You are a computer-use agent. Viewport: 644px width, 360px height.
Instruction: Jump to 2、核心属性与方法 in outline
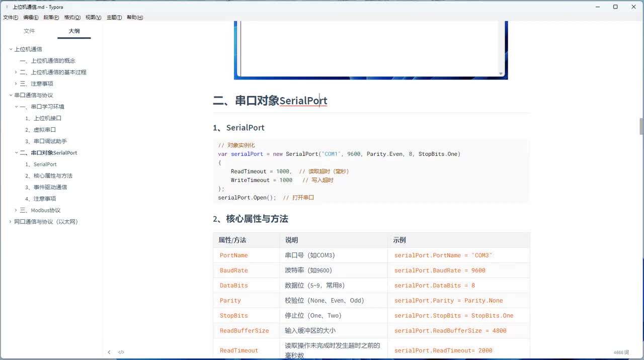(x=49, y=176)
